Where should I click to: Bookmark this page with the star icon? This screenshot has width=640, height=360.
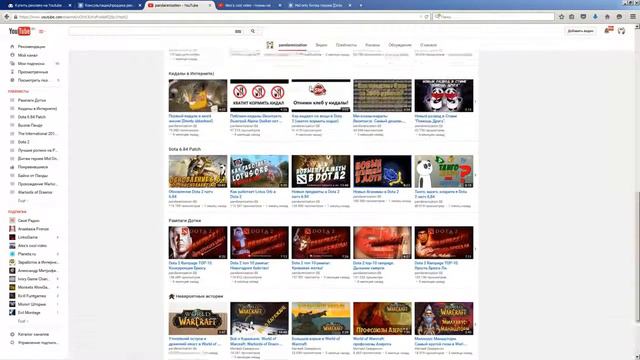[562, 17]
